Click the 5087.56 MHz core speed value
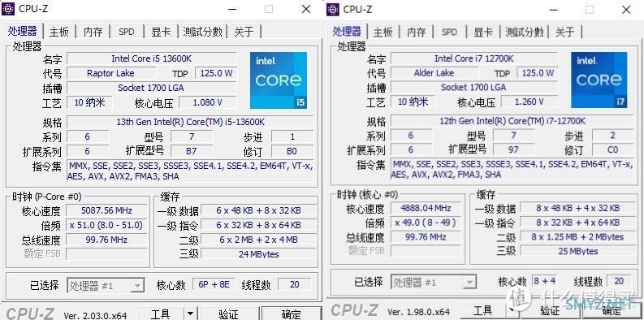The width and height of the screenshot is (644, 320). pyautogui.click(x=106, y=210)
